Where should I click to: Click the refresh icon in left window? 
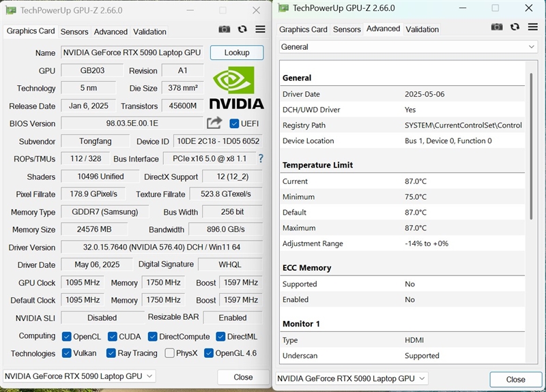click(242, 29)
